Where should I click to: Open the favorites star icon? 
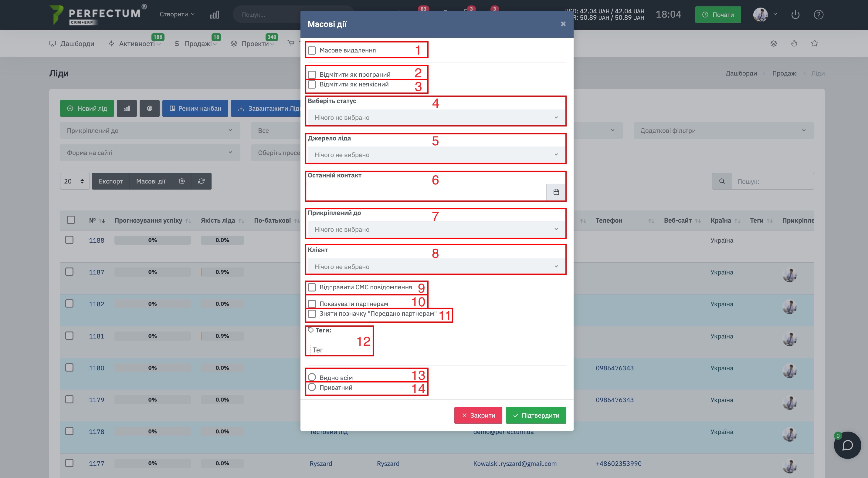814,43
